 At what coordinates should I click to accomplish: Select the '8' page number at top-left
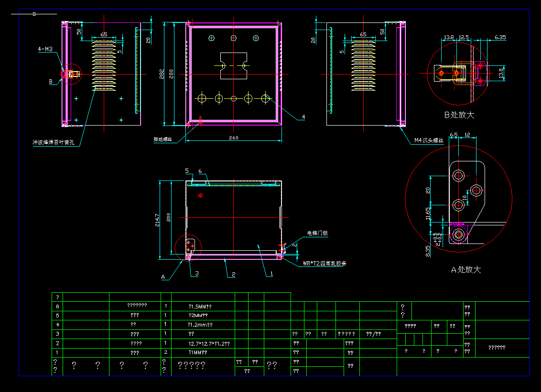click(34, 14)
